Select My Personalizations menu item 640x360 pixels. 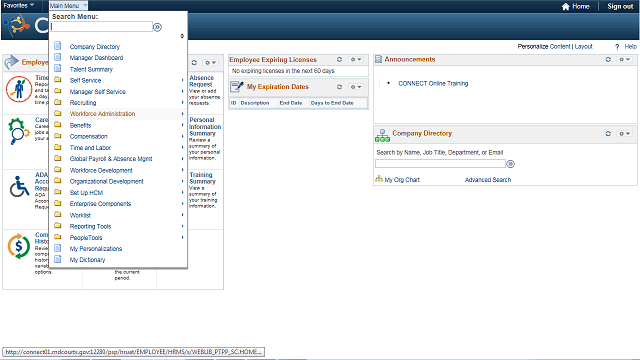point(96,249)
